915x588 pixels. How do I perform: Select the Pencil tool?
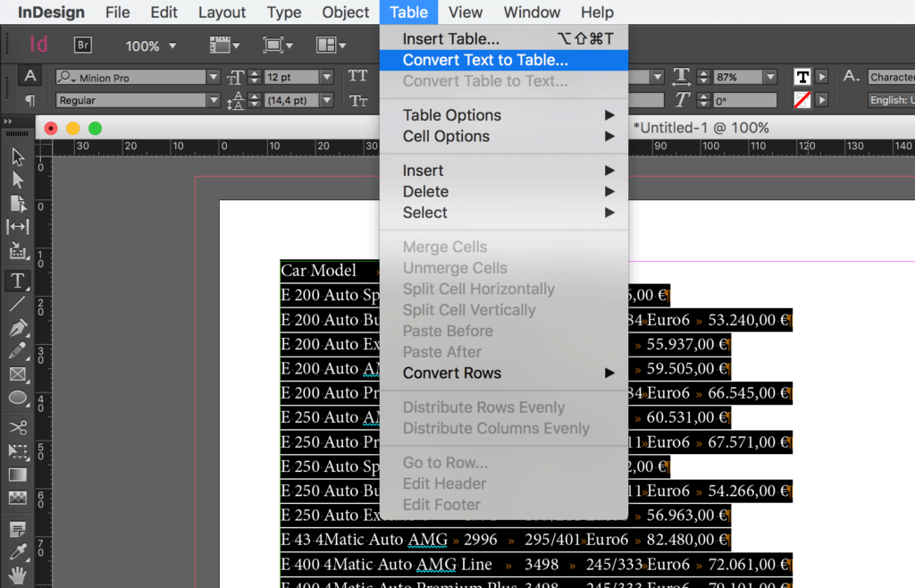[18, 350]
